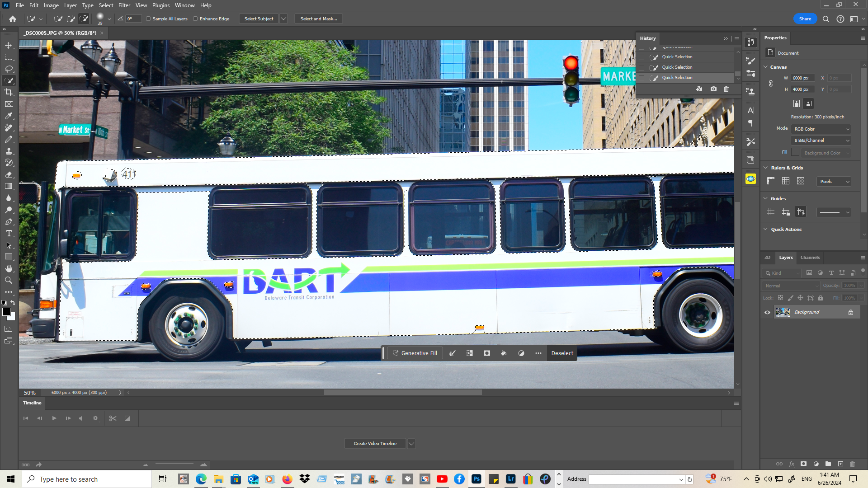The height and width of the screenshot is (488, 868).
Task: Collapse the Quick Actions section
Action: pyautogui.click(x=766, y=229)
